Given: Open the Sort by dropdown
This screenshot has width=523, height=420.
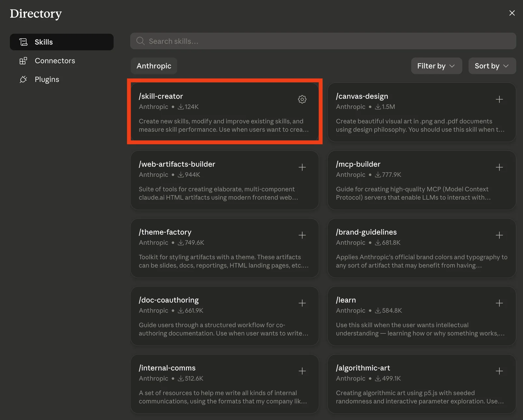Looking at the screenshot, I should pyautogui.click(x=492, y=66).
